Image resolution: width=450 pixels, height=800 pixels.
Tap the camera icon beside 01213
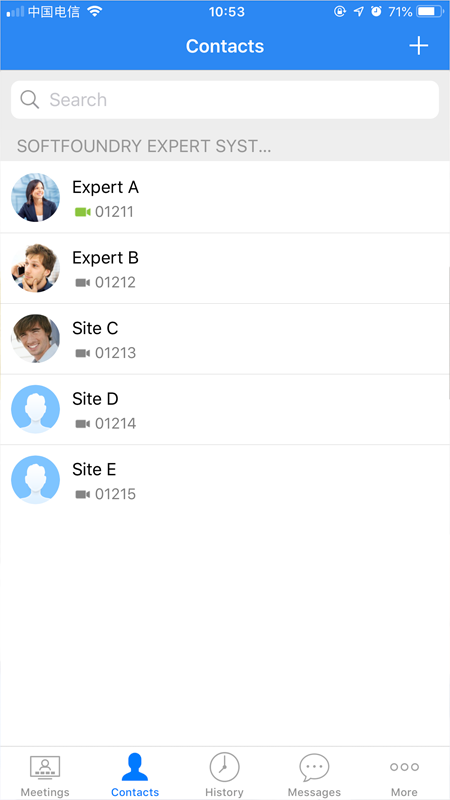point(83,353)
